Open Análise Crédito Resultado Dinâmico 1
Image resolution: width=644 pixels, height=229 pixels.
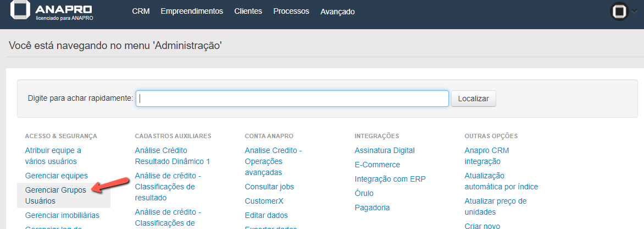click(172, 156)
